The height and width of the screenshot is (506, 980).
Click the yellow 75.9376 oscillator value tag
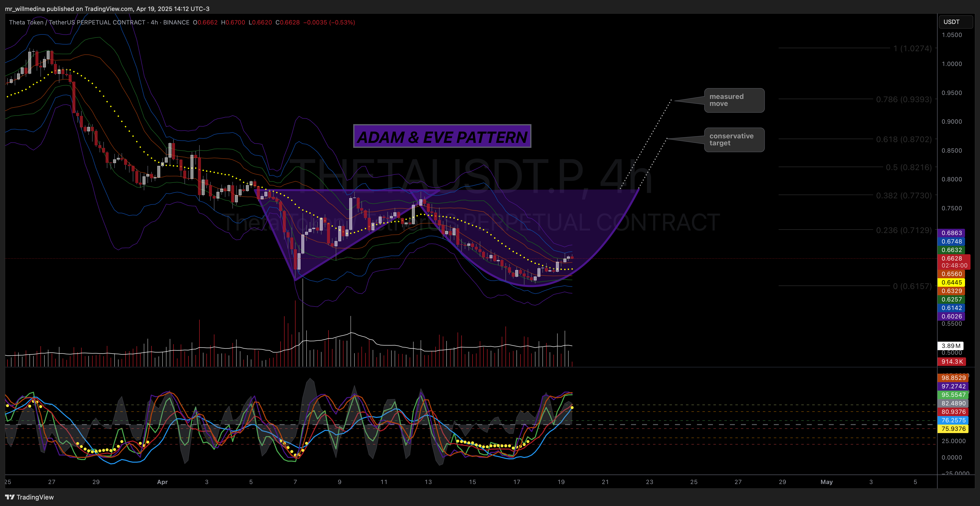pos(953,429)
